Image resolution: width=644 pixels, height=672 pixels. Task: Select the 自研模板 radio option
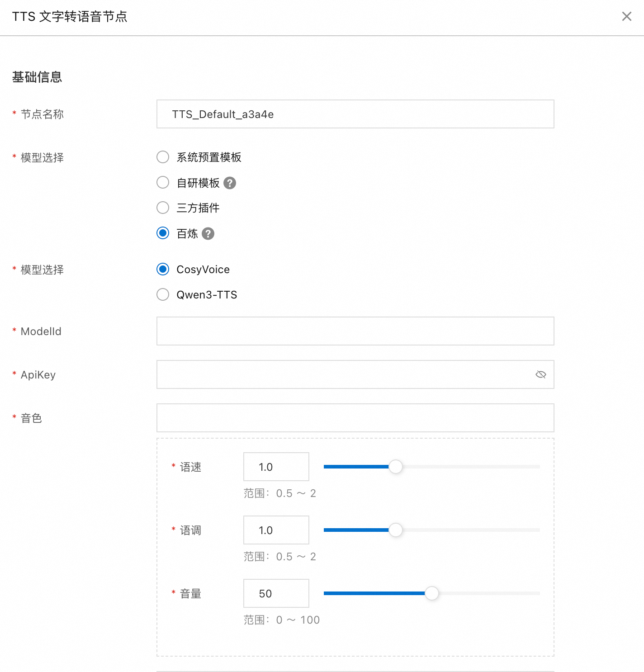pyautogui.click(x=163, y=182)
